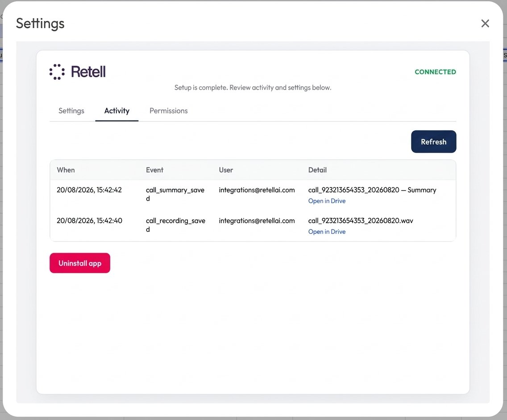Click the user email in the recording row
The width and height of the screenshot is (507, 420).
coord(257,221)
